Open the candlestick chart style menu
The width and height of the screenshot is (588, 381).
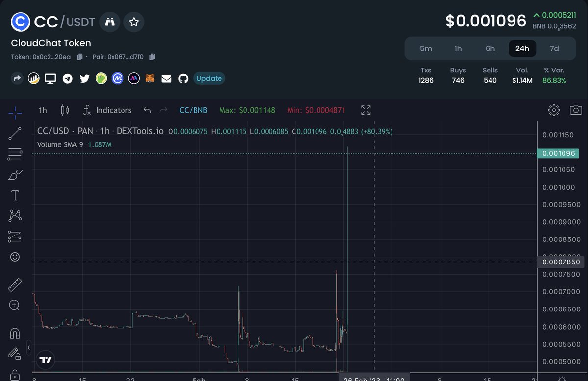click(x=65, y=110)
